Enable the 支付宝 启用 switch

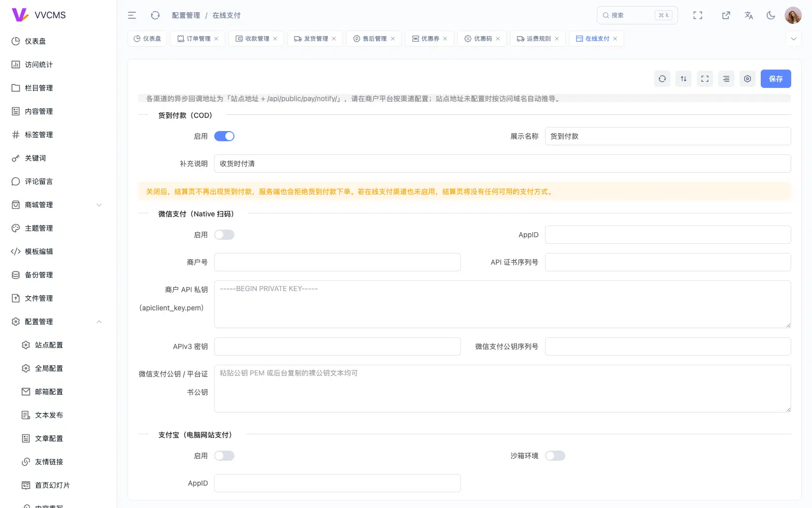point(224,456)
